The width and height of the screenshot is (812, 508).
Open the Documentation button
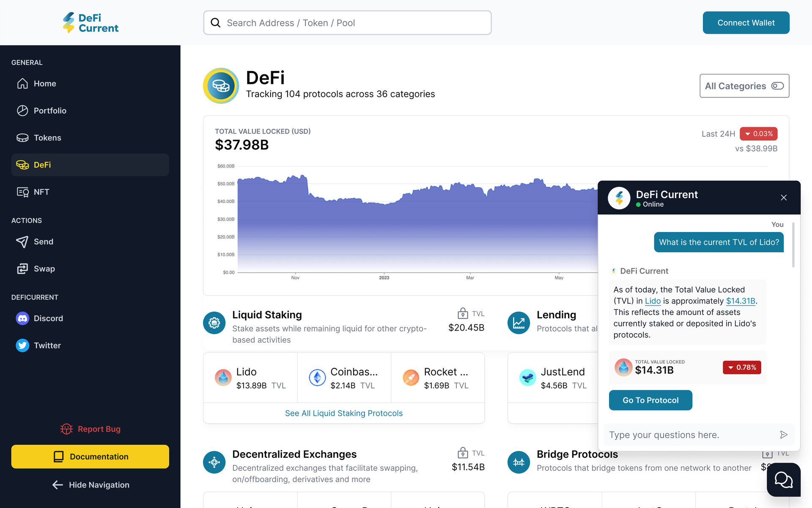pos(90,456)
